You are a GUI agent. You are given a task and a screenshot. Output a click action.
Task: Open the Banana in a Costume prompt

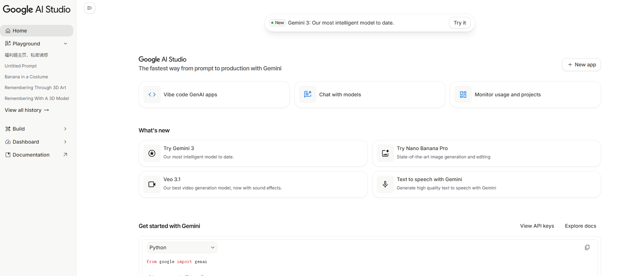pyautogui.click(x=26, y=77)
